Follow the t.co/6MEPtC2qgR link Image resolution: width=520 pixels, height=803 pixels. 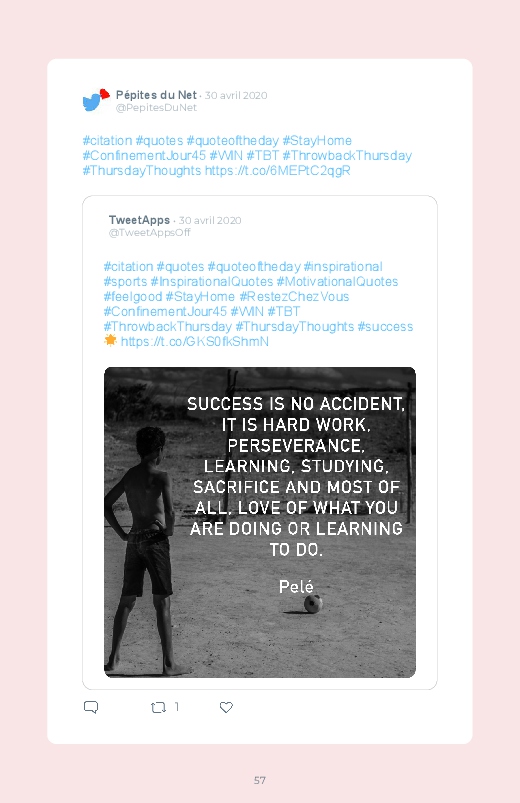[x=278, y=171]
